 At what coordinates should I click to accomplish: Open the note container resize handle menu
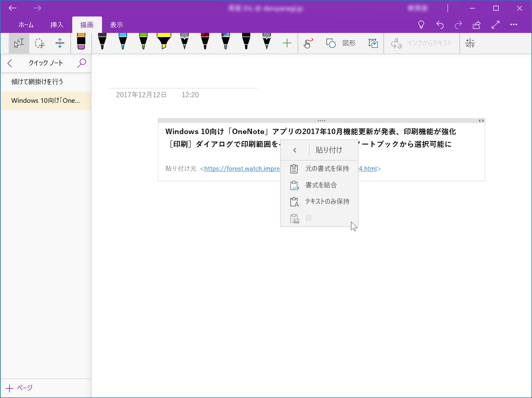coord(321,120)
